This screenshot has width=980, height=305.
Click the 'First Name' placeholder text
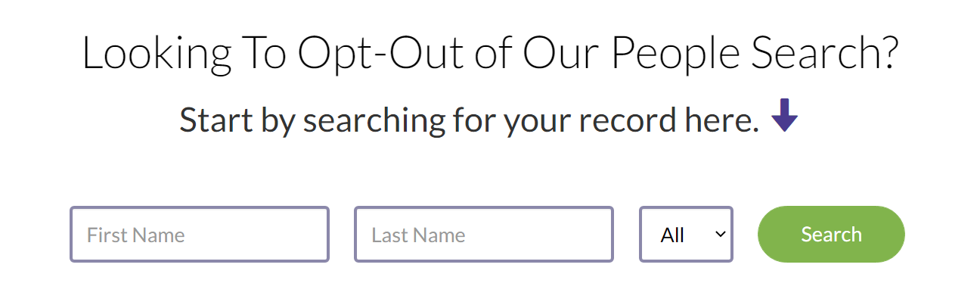[136, 235]
